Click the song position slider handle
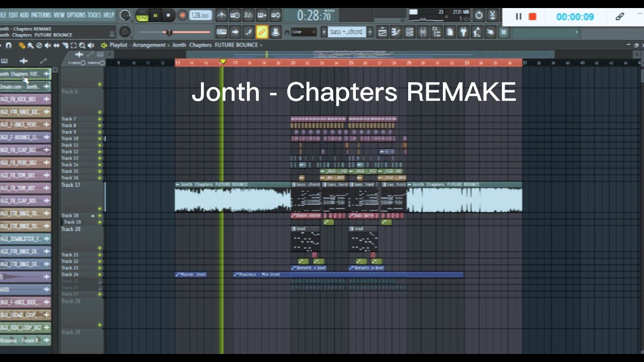Image resolution: width=644 pixels, height=362 pixels. pyautogui.click(x=169, y=32)
